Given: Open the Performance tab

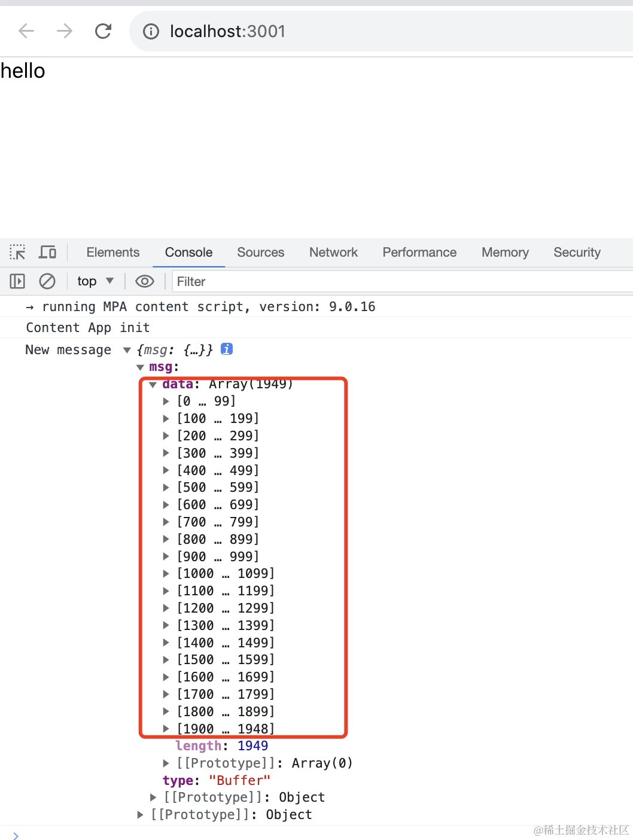Looking at the screenshot, I should tap(419, 252).
